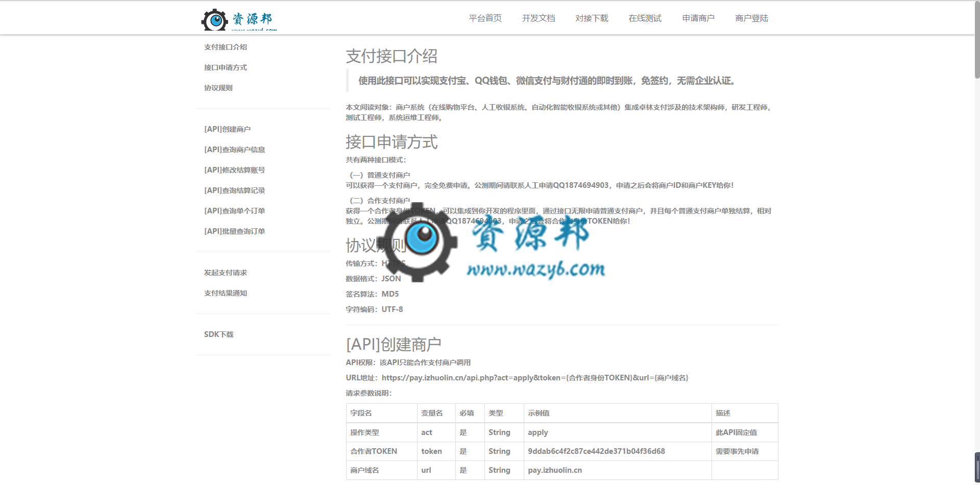Click the variable name cell url
Image resolution: width=980 pixels, height=485 pixels.
tap(436, 470)
